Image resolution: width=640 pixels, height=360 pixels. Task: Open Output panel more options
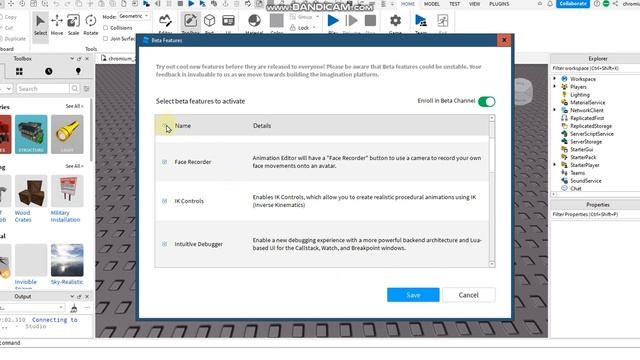(87, 308)
